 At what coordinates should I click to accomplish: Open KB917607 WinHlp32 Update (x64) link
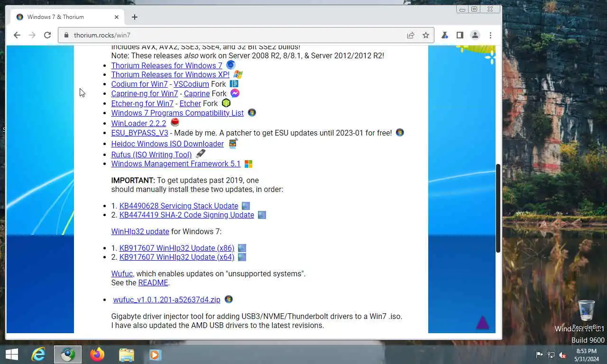pyautogui.click(x=177, y=257)
